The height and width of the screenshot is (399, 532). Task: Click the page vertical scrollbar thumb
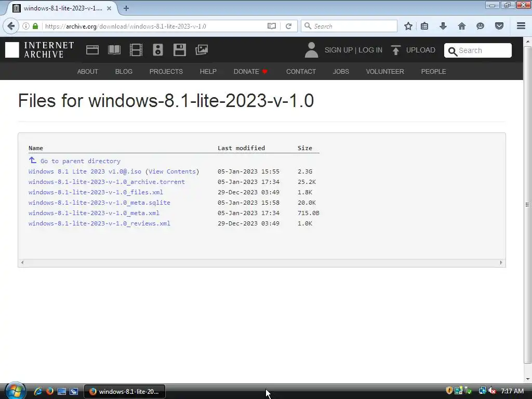point(527,205)
